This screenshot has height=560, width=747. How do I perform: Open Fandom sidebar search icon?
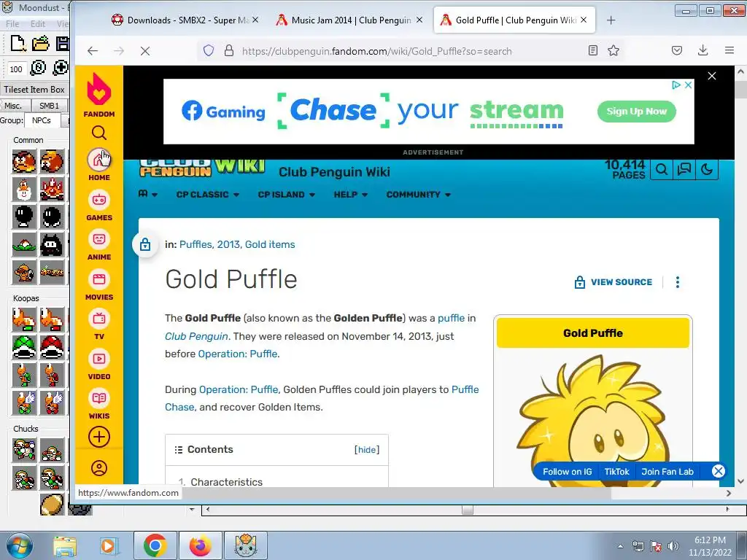99,133
